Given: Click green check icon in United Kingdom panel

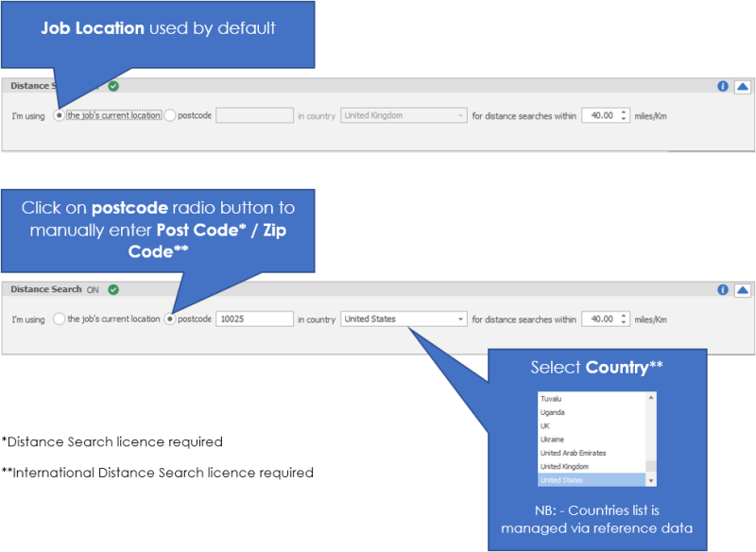Looking at the screenshot, I should [113, 86].
